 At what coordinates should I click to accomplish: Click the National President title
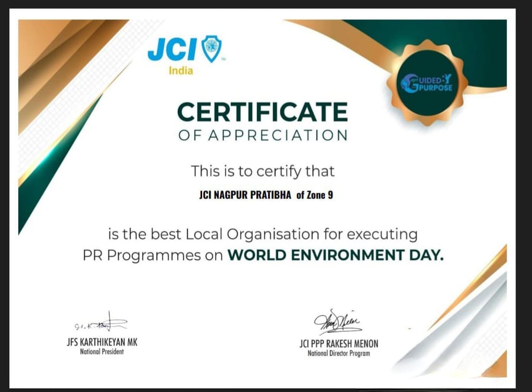tap(102, 351)
